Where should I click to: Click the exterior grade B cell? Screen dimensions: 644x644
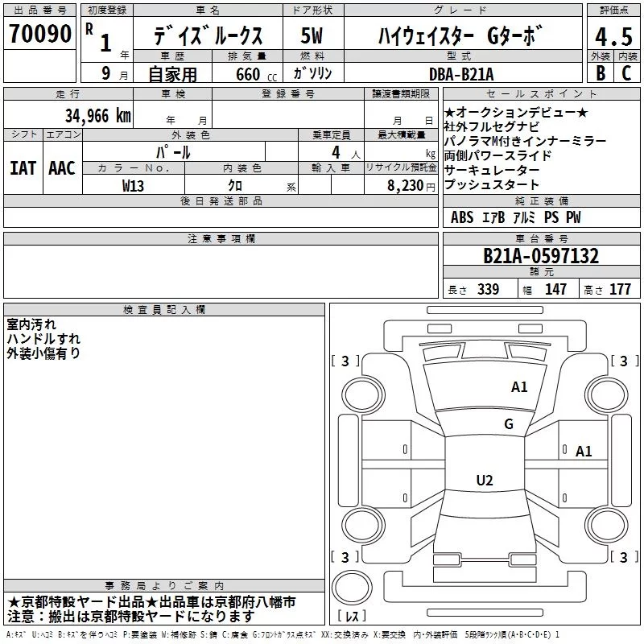click(600, 72)
